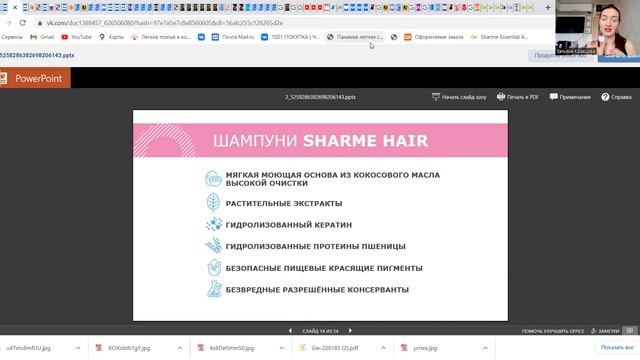
Task: Expand options for u47xto8mfUU.jpg download
Action: click(x=78, y=348)
